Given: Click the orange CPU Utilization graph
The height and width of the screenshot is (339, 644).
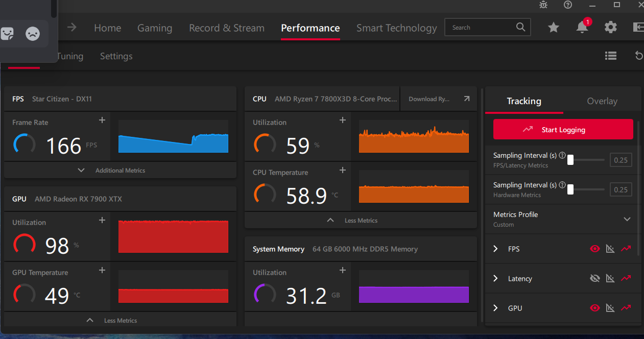Looking at the screenshot, I should pyautogui.click(x=414, y=137).
